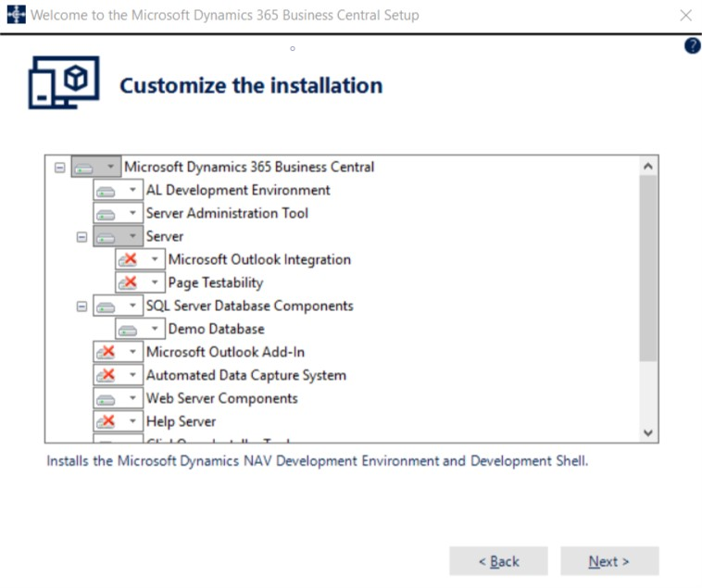Collapse the Server tree node

coord(81,237)
